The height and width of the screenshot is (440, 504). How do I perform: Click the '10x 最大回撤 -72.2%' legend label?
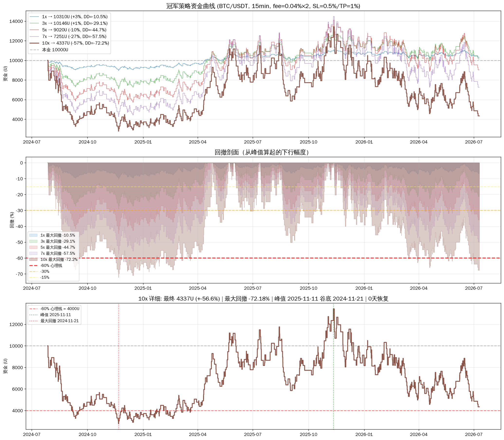point(59,259)
